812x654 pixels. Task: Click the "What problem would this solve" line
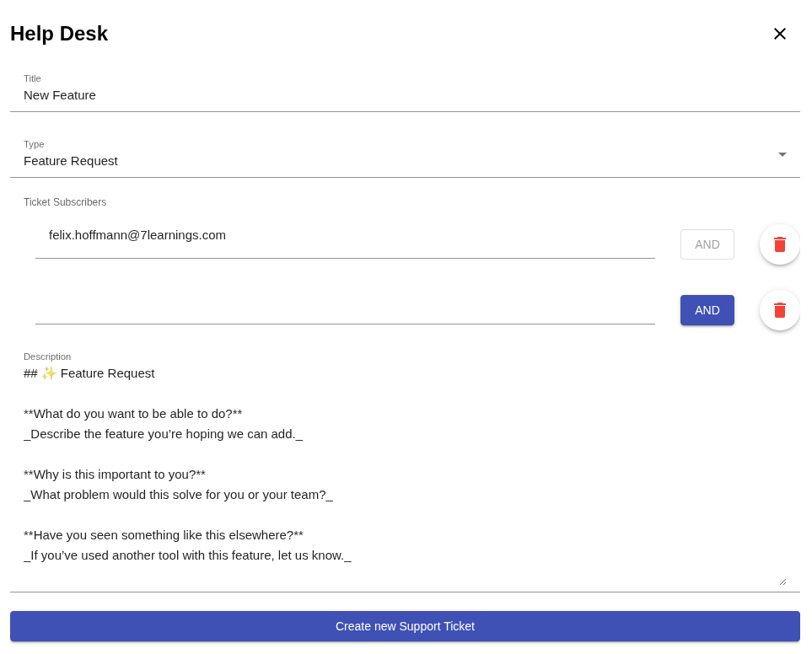tap(178, 495)
